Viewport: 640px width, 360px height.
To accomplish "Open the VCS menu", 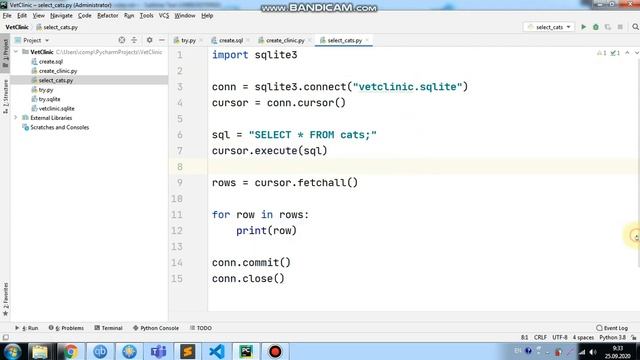I will click(164, 16).
